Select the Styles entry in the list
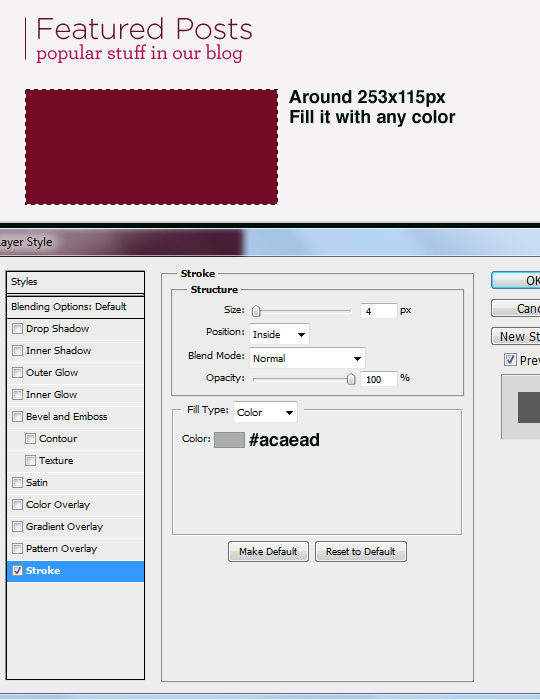Viewport: 540px width, 700px height. click(x=75, y=282)
